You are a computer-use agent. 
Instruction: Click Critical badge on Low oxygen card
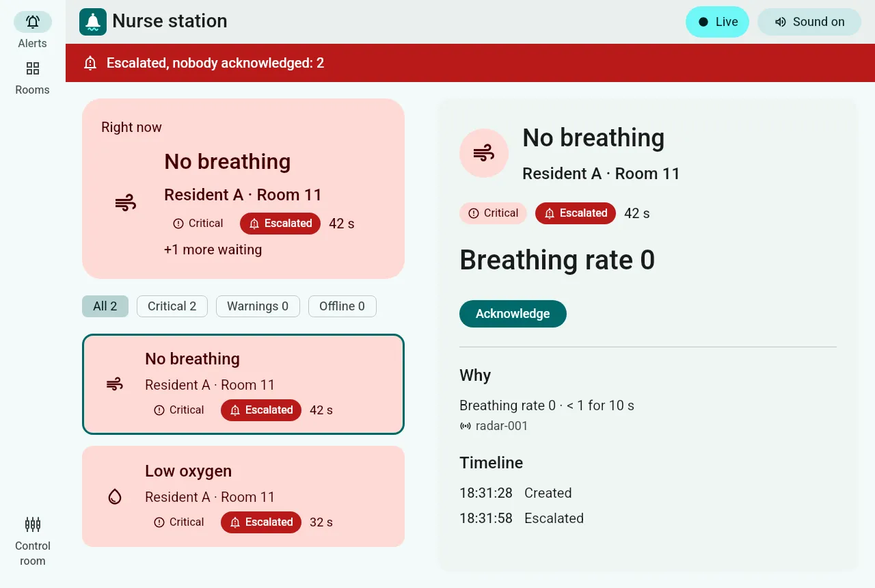click(x=178, y=522)
